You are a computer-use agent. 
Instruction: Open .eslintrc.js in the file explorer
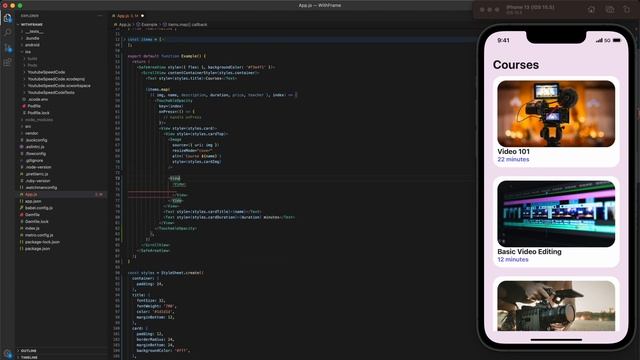point(35,147)
